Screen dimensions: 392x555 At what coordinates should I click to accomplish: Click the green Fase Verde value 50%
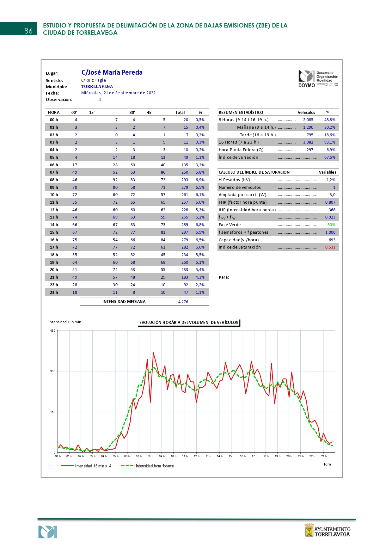[331, 225]
